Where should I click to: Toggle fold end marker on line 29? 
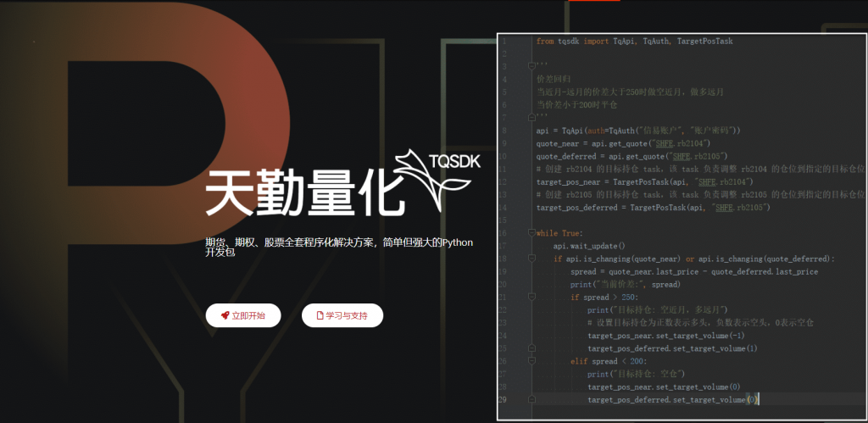coord(532,399)
